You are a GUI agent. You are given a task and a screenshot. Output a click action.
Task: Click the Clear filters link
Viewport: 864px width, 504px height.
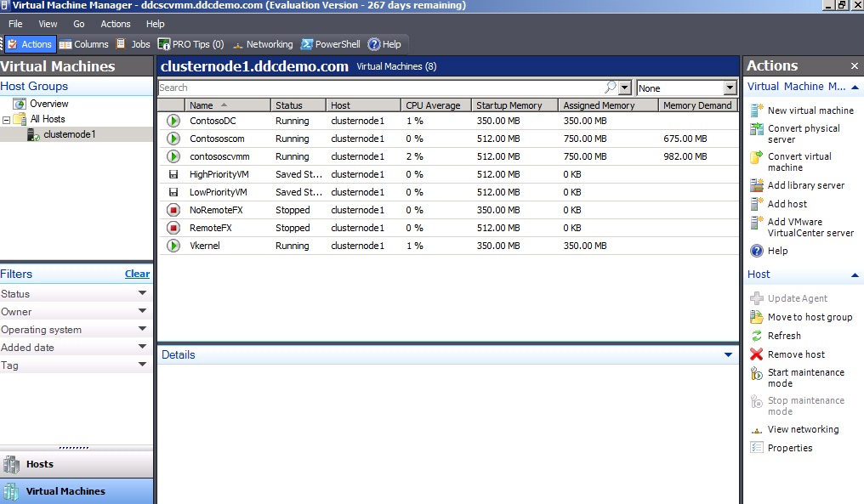tap(137, 274)
